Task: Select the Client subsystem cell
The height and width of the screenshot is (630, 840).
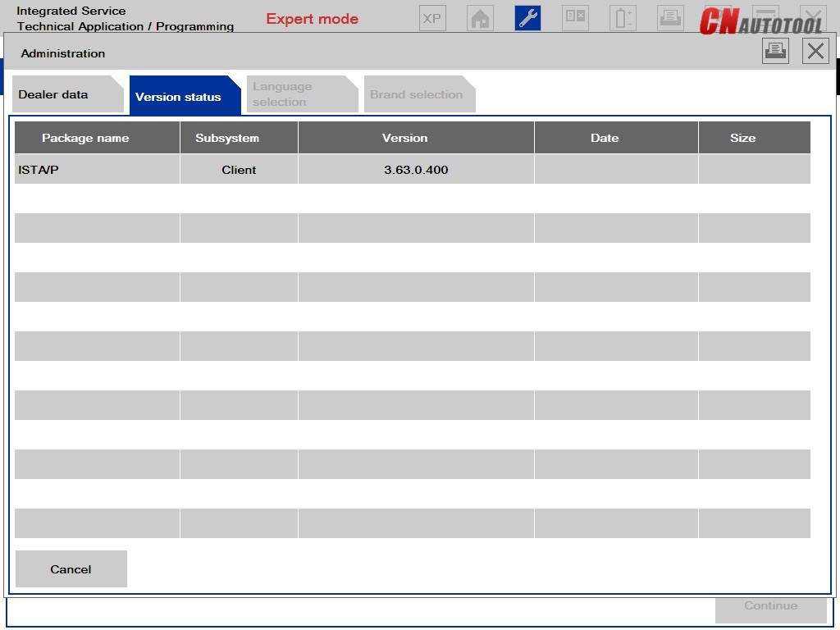Action: pos(239,169)
